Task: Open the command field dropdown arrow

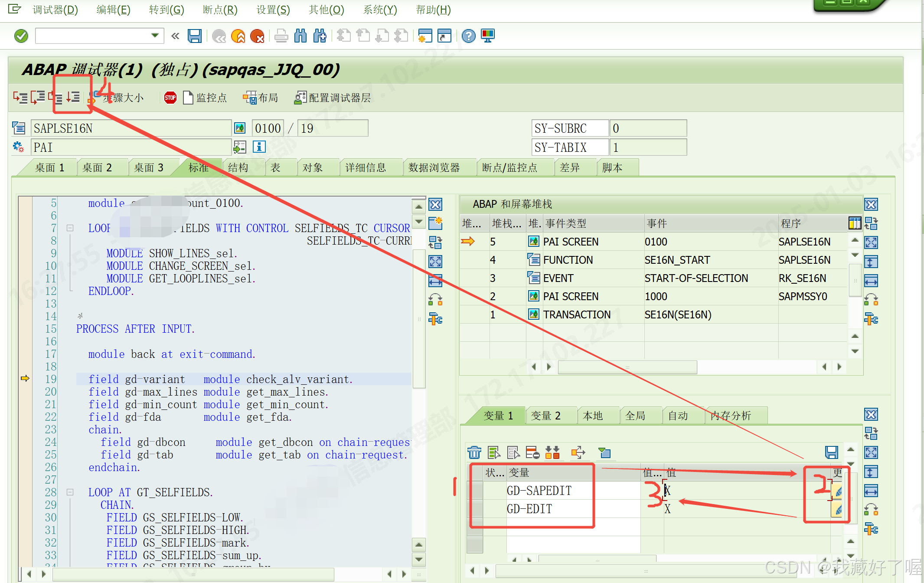Action: [x=155, y=36]
